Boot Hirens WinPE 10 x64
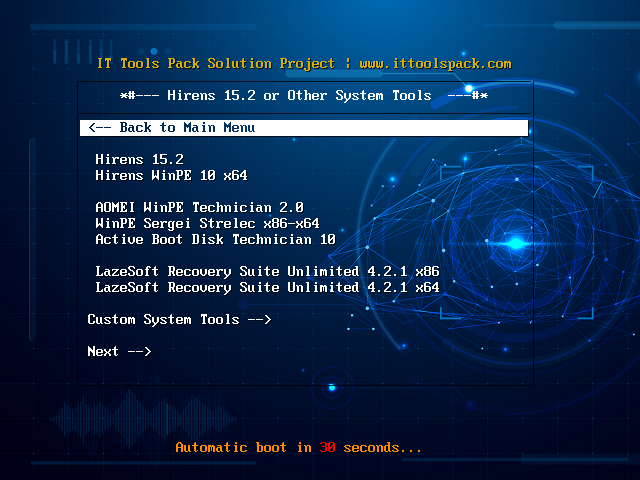 [171, 176]
